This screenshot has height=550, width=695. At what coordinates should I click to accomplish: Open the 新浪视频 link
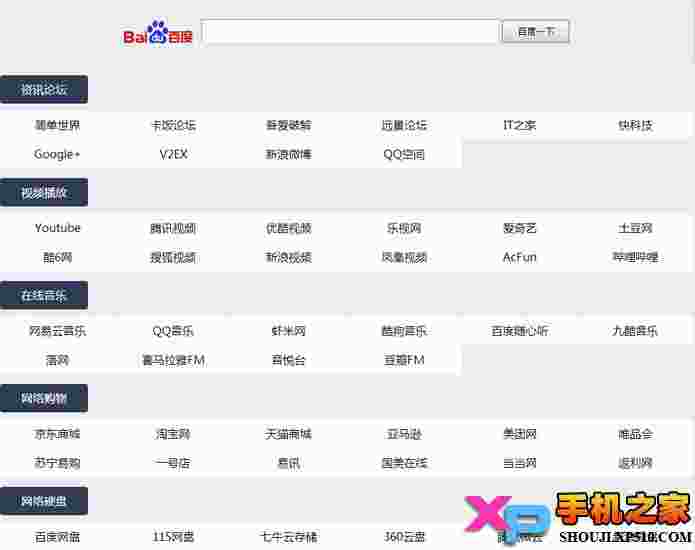click(289, 257)
